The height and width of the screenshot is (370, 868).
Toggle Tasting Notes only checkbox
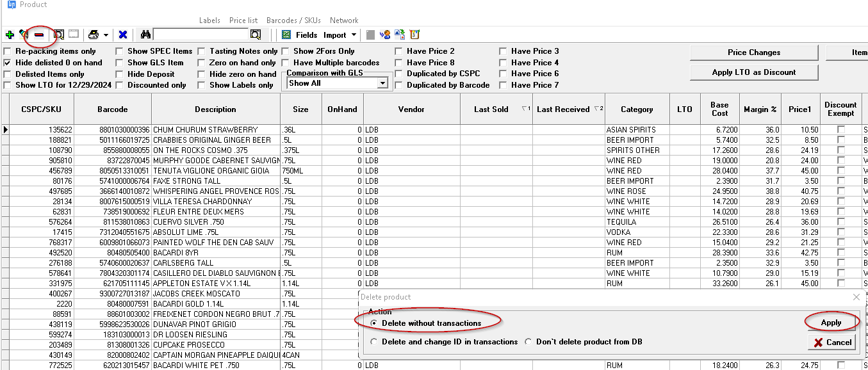pos(201,51)
